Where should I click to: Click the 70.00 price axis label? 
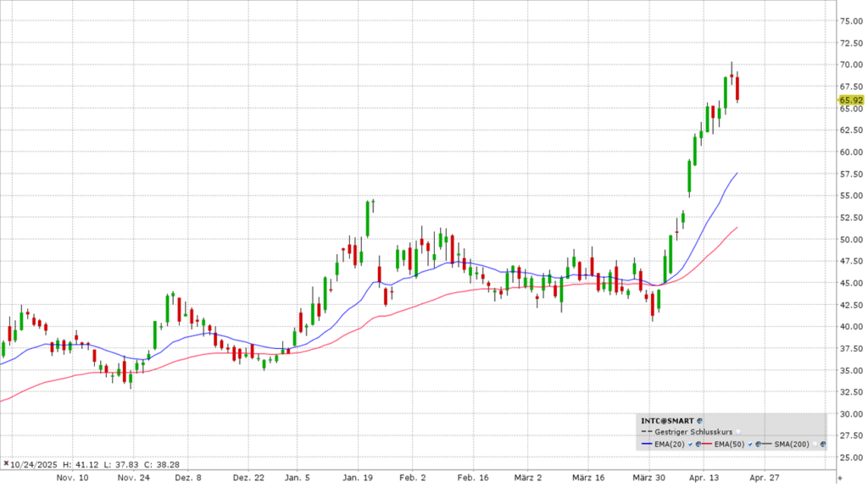[x=851, y=64]
